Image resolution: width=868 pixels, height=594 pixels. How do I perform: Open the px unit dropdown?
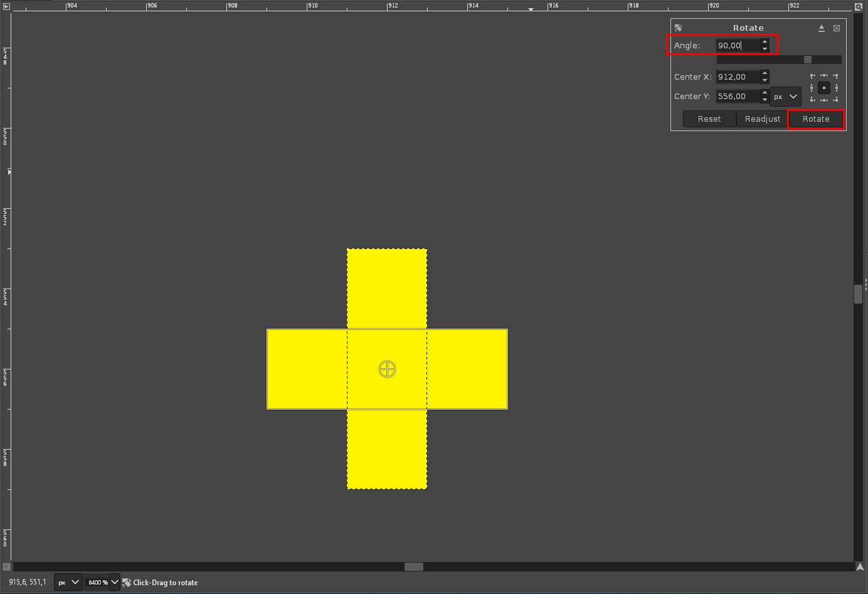point(786,97)
